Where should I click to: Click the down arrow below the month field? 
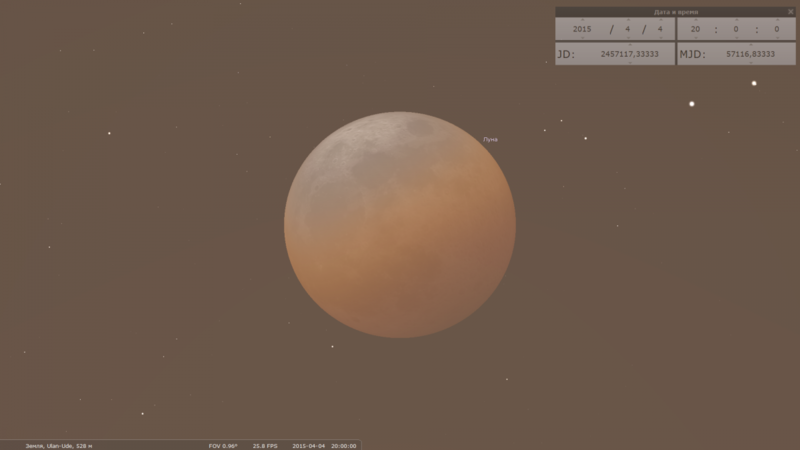point(626,37)
